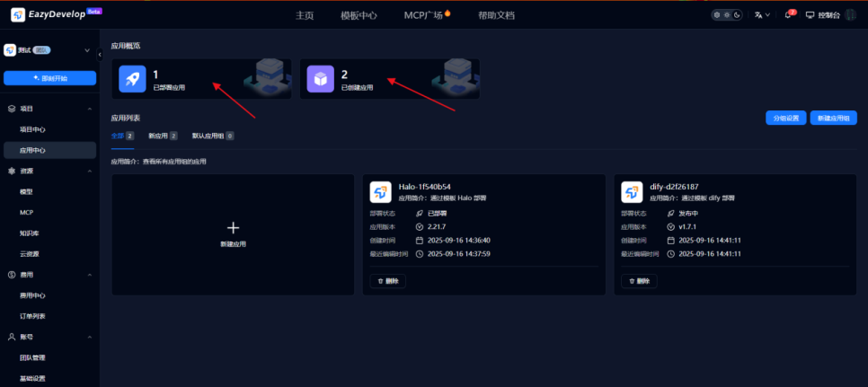Viewport: 868px width, 387px height.
Task: Click the Halo-1f540b54 app logo
Action: pyautogui.click(x=380, y=191)
